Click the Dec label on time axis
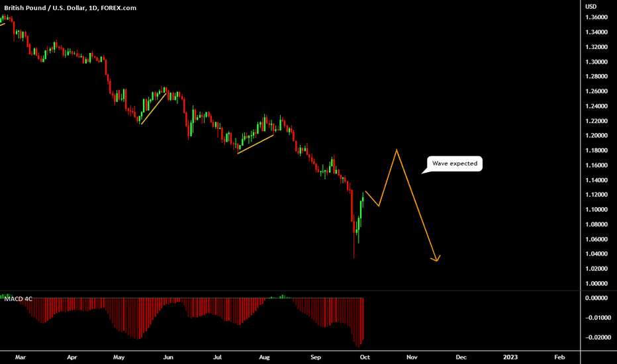 461,357
